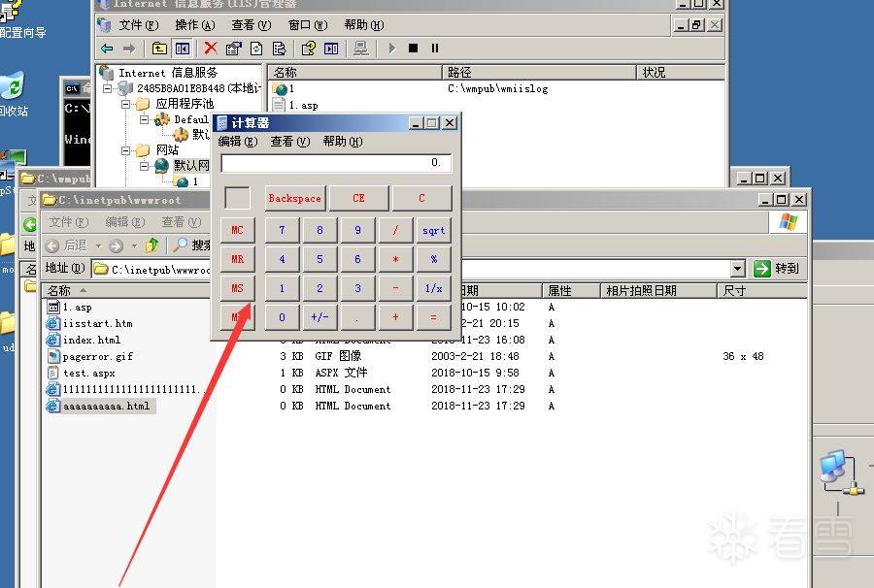The height and width of the screenshot is (588, 874).
Task: Click the sqrt button in Calculator
Action: pyautogui.click(x=433, y=230)
